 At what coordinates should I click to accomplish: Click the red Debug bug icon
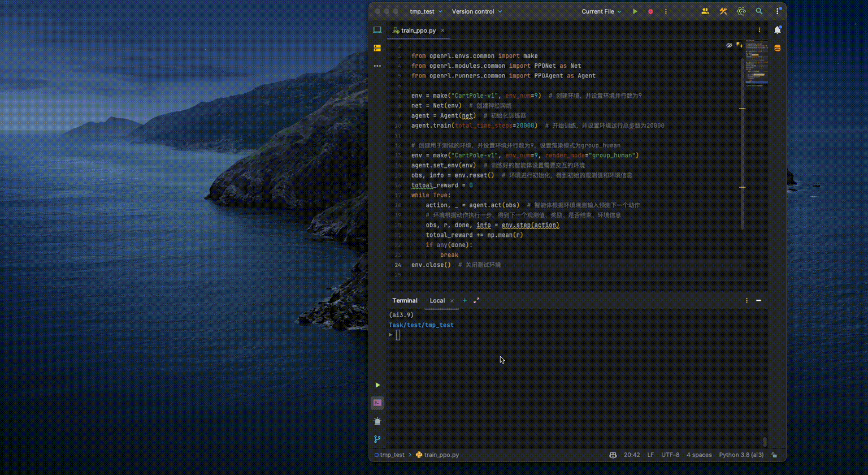tap(650, 11)
